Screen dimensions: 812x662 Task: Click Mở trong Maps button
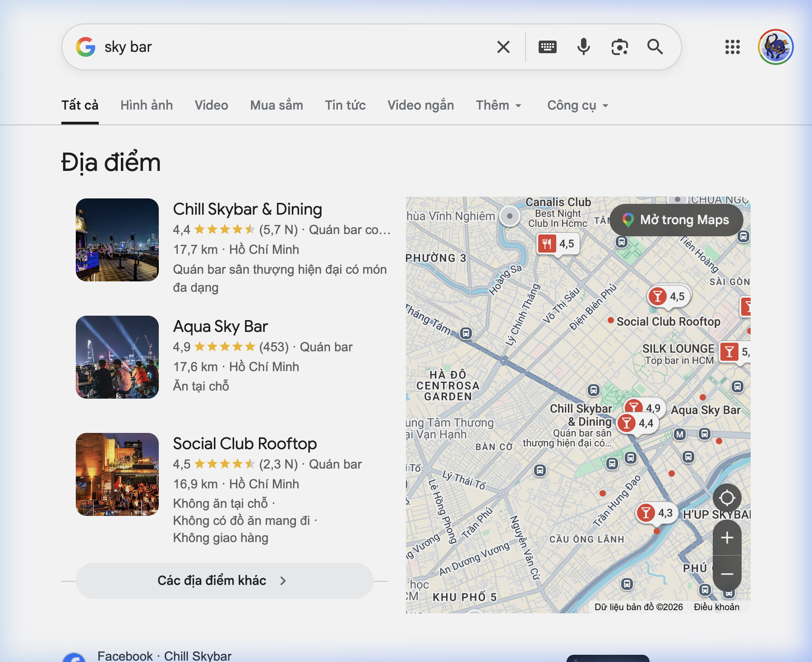pos(677,220)
